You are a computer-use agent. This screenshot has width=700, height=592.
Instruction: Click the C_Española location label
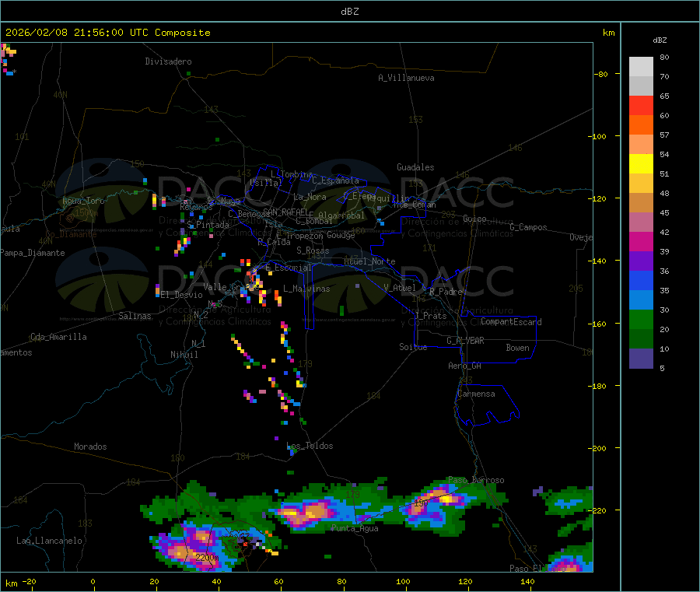[x=336, y=180]
